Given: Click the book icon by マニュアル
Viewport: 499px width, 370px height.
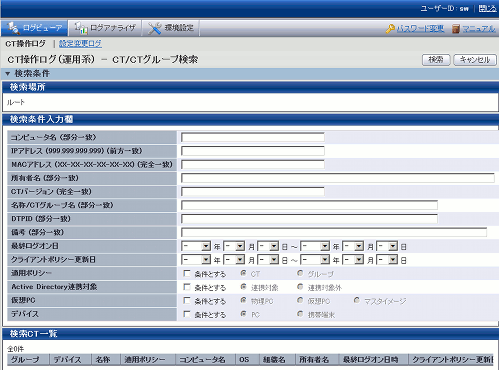Looking at the screenshot, I should 456,29.
